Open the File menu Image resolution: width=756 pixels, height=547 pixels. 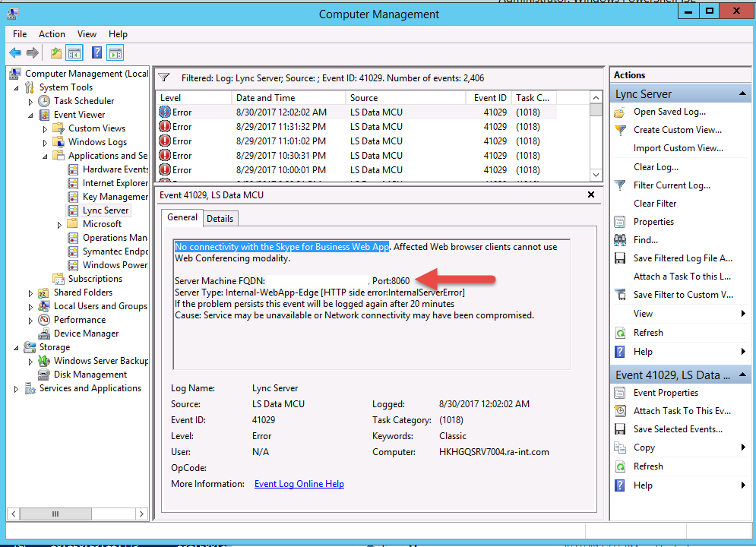[20, 34]
